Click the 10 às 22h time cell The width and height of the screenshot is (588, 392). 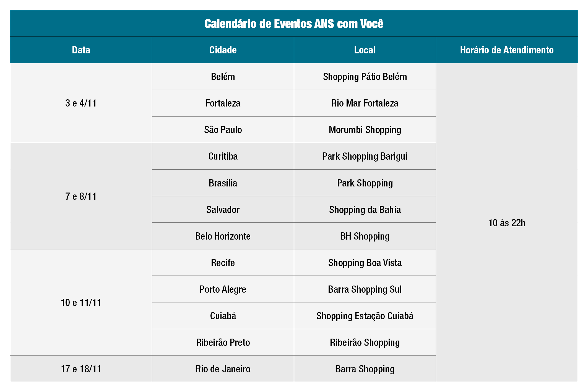point(507,223)
